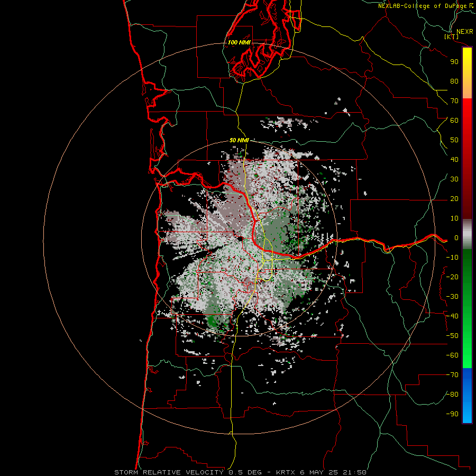Image resolution: width=476 pixels, height=476 pixels.
Task: Click the "100 NMI" range ring label
Action: pos(239,42)
